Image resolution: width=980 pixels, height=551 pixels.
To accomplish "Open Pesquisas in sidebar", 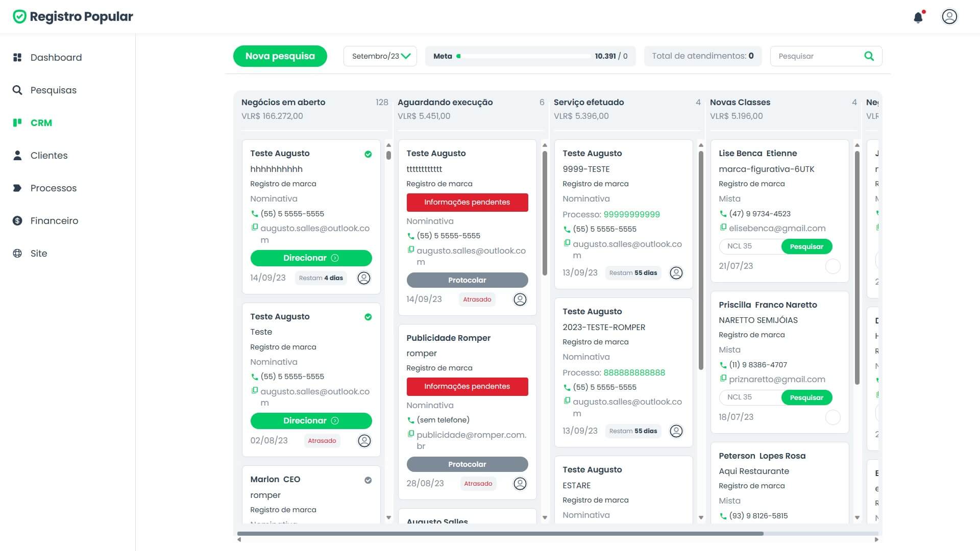I will click(54, 90).
